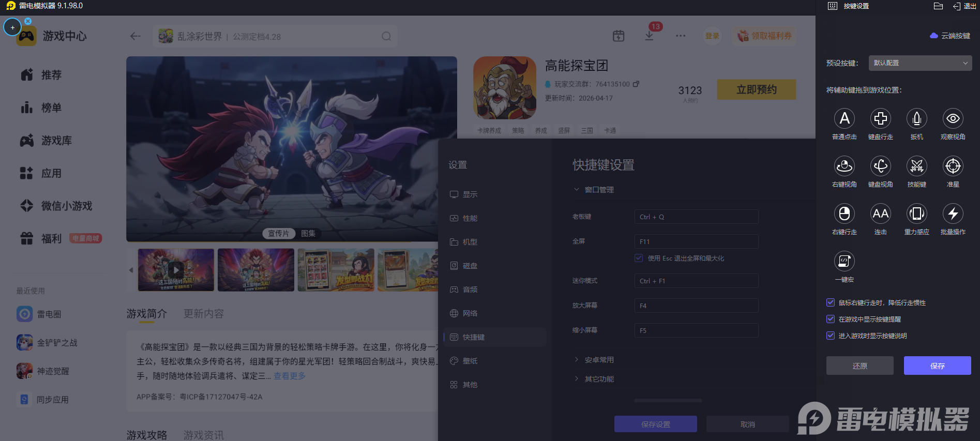Screen dimensions: 980x441
Task: Open 雷电圈 from recently used
Action: tap(39, 314)
